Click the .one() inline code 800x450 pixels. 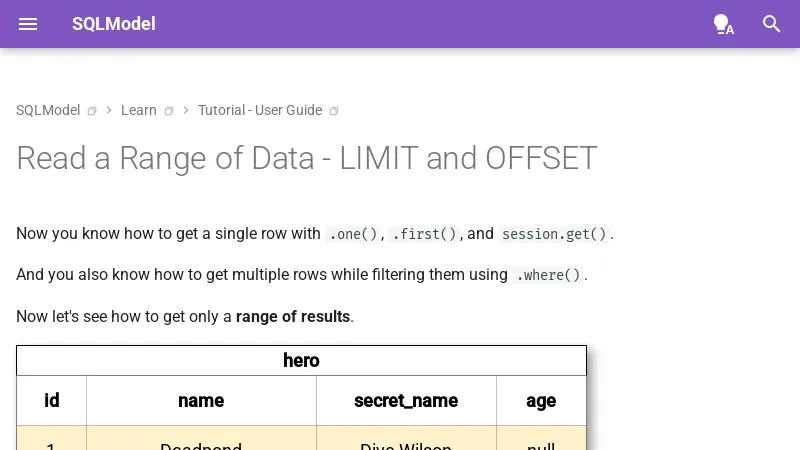tap(353, 234)
